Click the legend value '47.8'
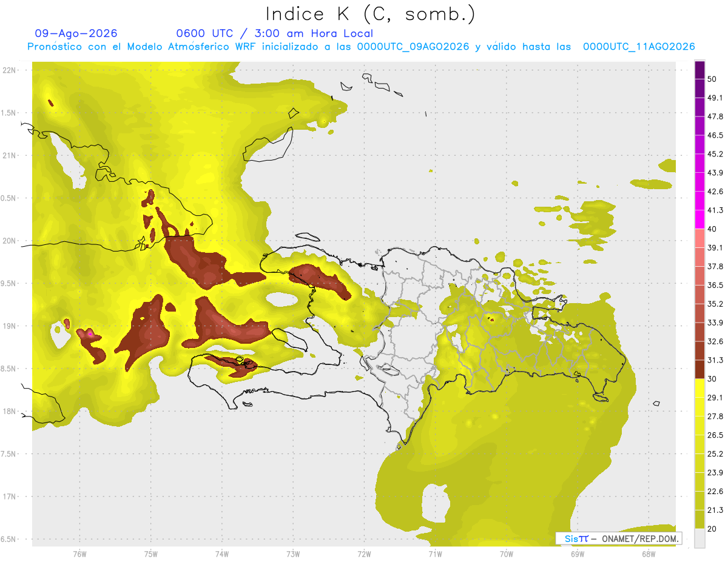The image size is (728, 562). 715,116
